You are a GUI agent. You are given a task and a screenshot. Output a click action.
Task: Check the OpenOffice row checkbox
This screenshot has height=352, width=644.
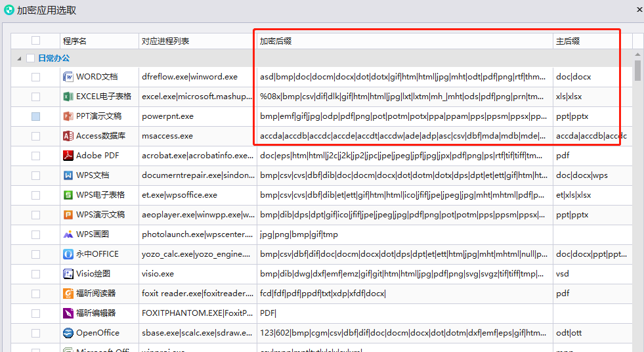[x=35, y=333]
